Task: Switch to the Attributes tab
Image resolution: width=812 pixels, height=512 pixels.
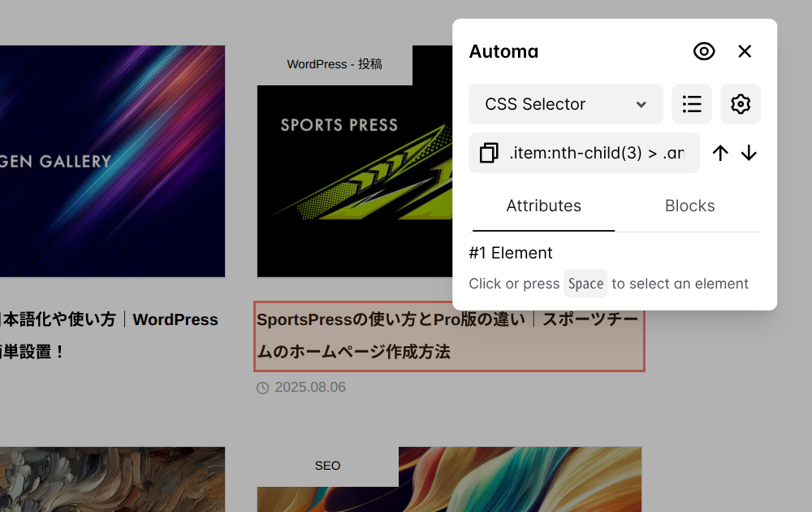Action: [x=543, y=206]
